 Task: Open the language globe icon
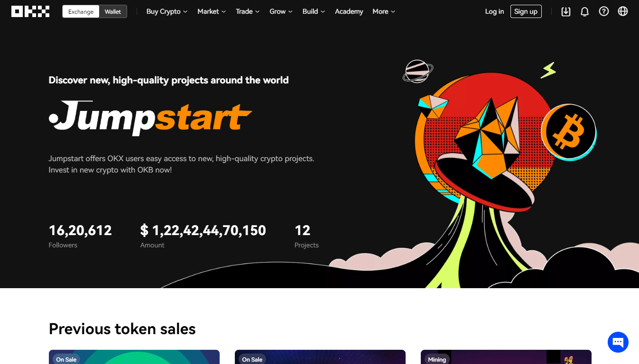click(623, 11)
